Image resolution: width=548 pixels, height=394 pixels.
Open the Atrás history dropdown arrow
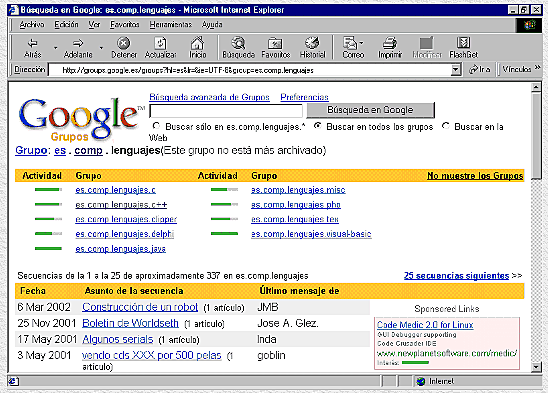point(55,48)
